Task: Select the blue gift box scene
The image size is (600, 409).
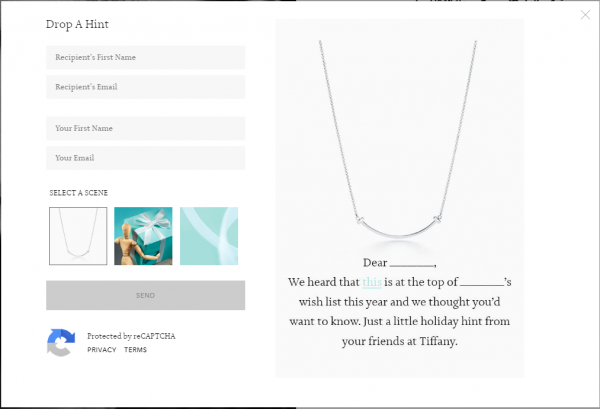Action: tap(143, 236)
